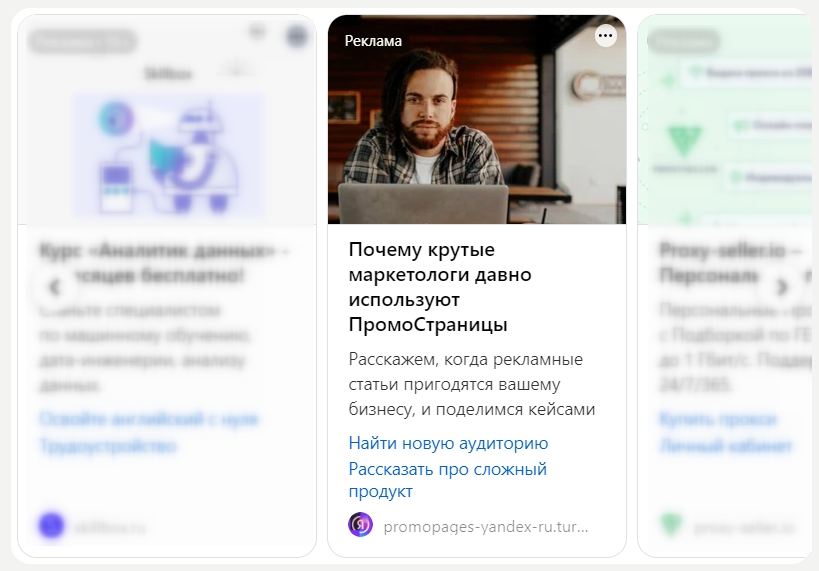
Task: Click the purple Skillbox favicon
Action: tap(51, 525)
